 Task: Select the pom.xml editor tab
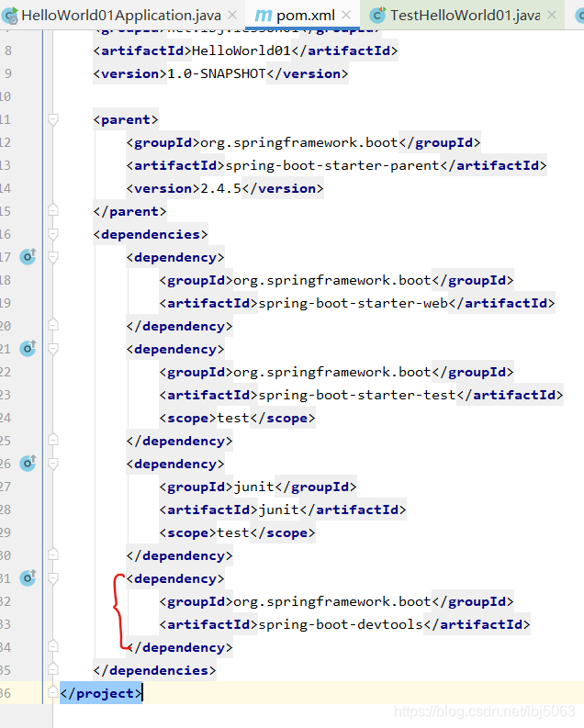[x=303, y=16]
